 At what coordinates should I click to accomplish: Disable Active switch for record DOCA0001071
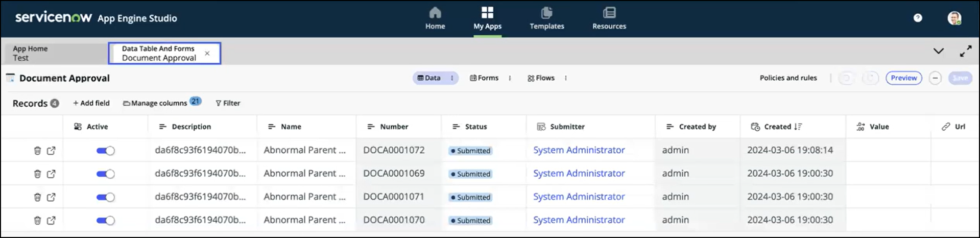pos(105,197)
